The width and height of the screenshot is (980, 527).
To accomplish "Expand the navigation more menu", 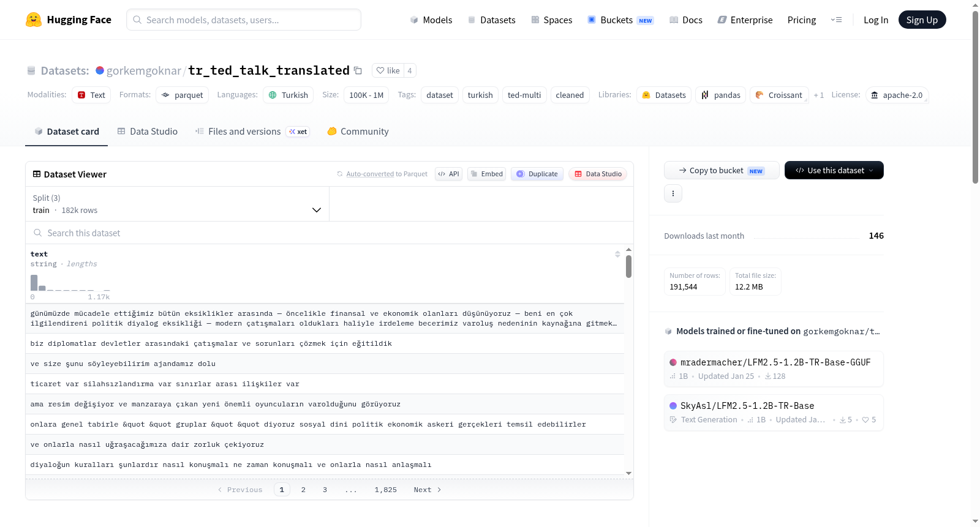I will 836,20.
